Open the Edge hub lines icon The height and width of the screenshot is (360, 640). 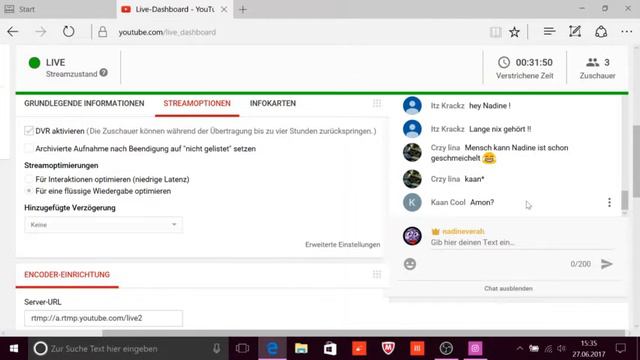click(x=549, y=31)
